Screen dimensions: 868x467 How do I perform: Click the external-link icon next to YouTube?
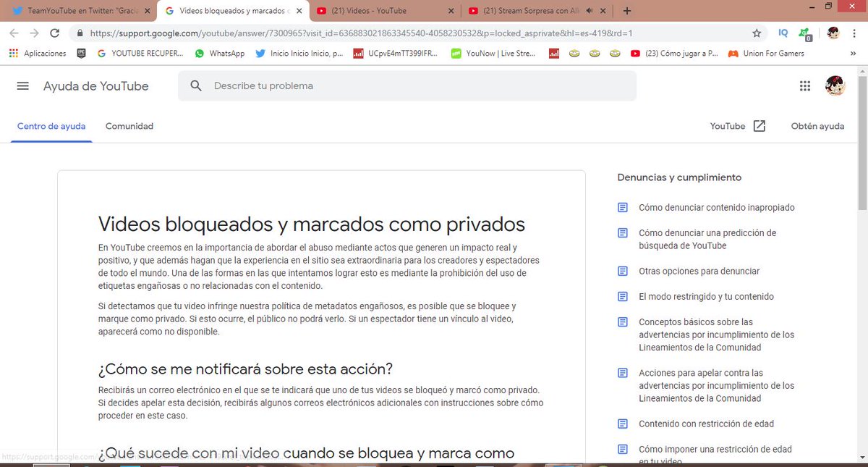tap(759, 126)
